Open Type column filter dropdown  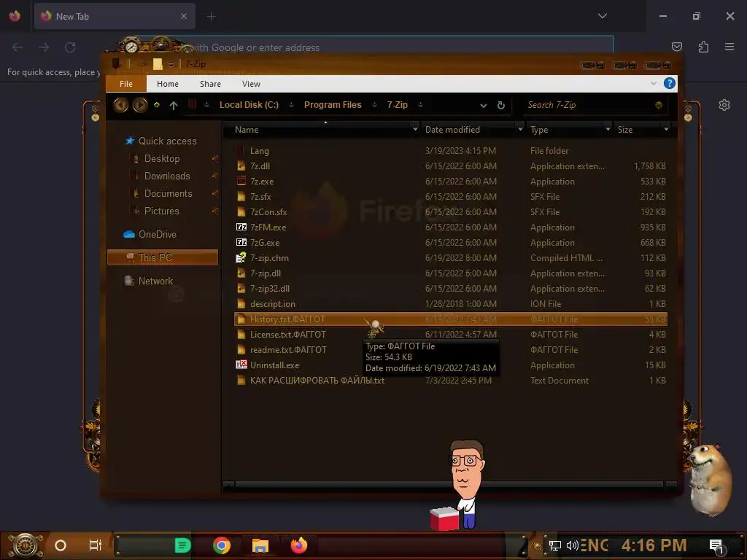(608, 129)
